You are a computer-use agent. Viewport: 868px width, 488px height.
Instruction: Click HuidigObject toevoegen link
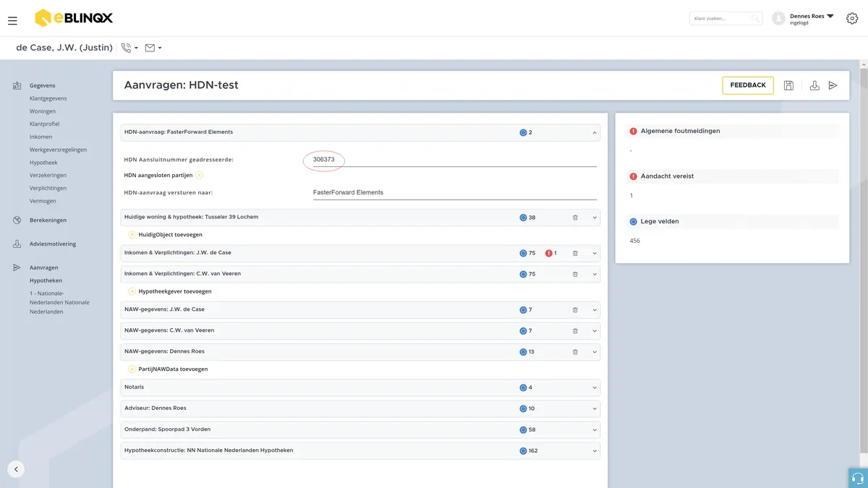165,234
